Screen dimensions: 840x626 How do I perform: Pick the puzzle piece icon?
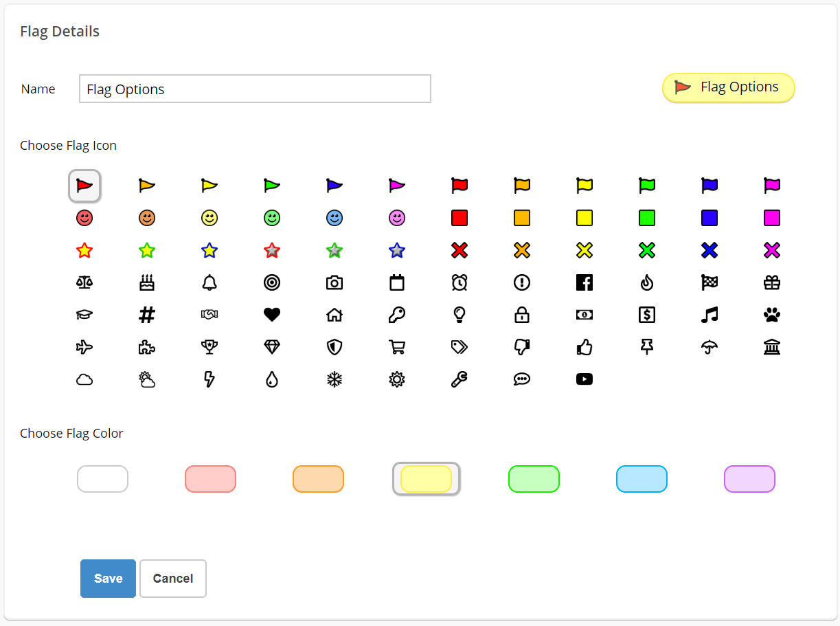coord(147,347)
